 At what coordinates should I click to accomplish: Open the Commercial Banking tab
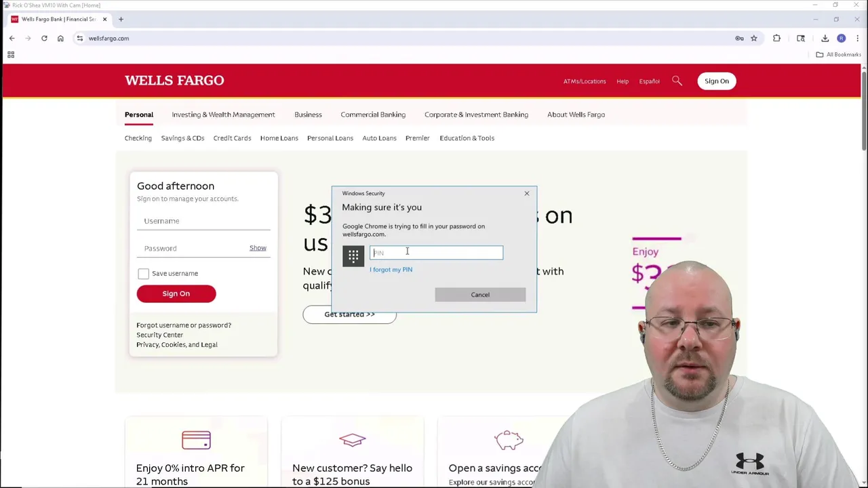pos(373,115)
